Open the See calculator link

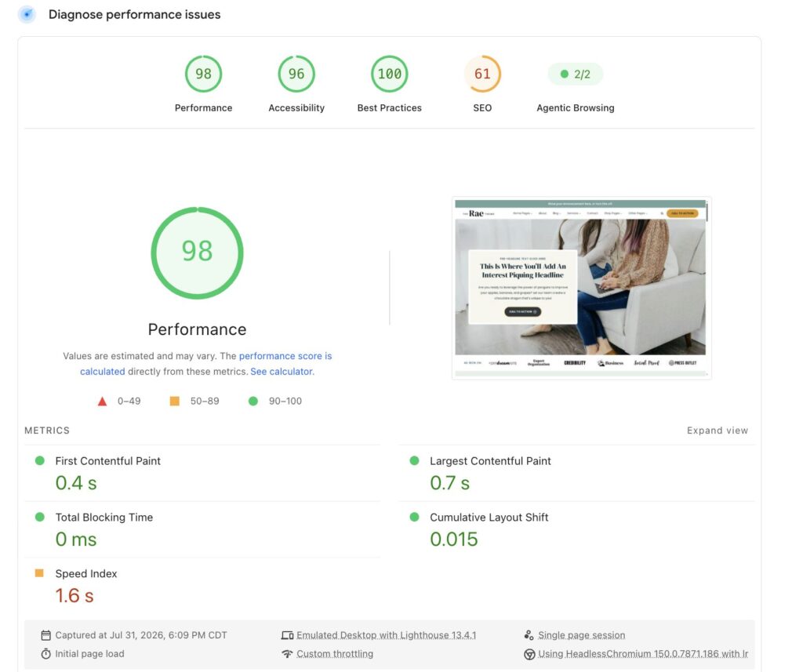click(282, 372)
